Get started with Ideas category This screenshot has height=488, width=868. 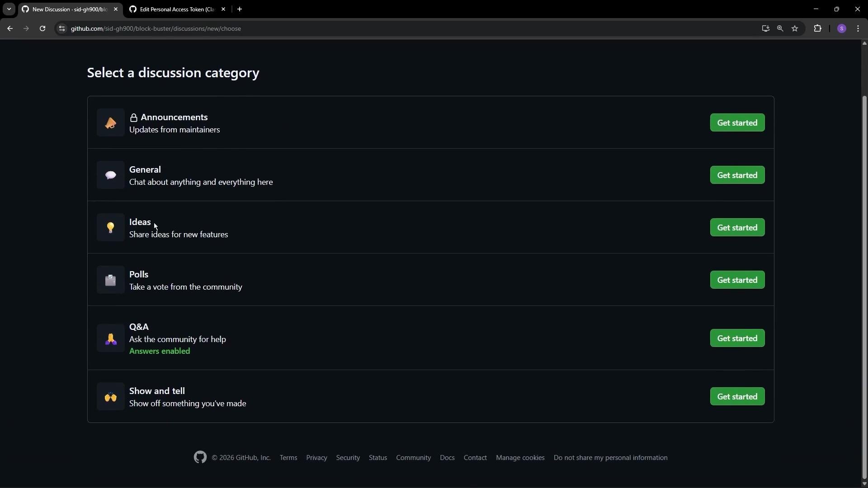click(738, 228)
